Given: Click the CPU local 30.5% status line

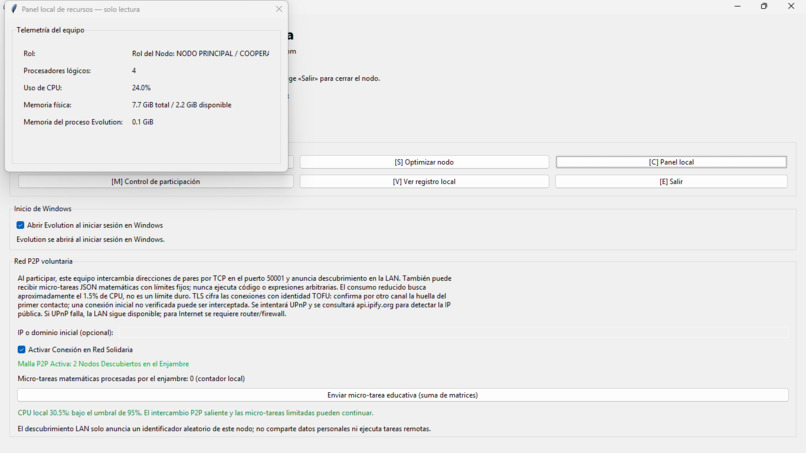Looking at the screenshot, I should tap(195, 413).
